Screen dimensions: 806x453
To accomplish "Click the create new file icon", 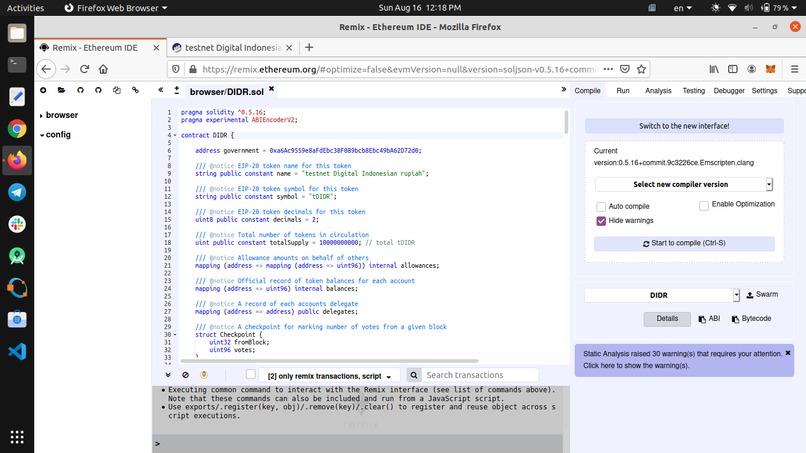I will pos(43,90).
